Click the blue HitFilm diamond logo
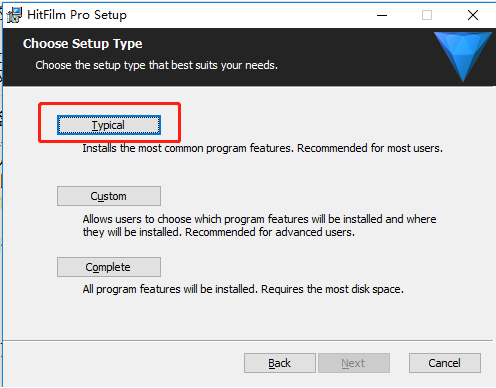This screenshot has height=388, width=496. 463,56
